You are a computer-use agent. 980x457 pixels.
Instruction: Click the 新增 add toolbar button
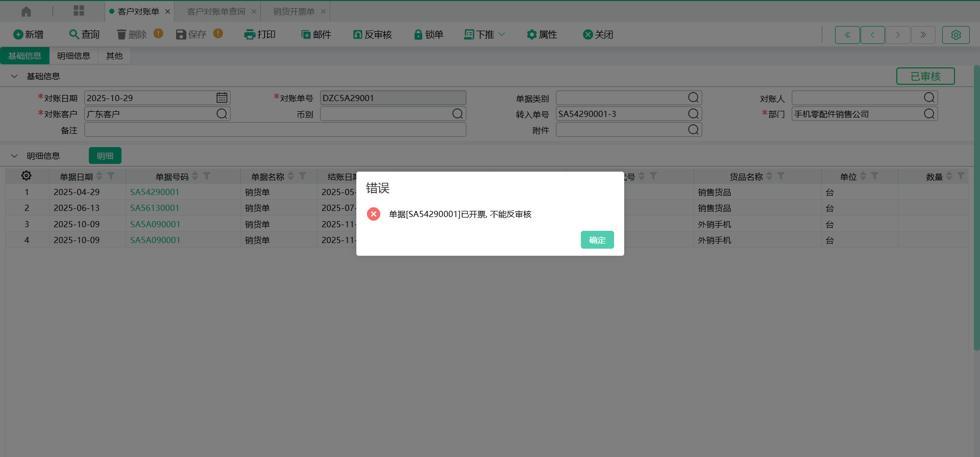pyautogui.click(x=29, y=34)
